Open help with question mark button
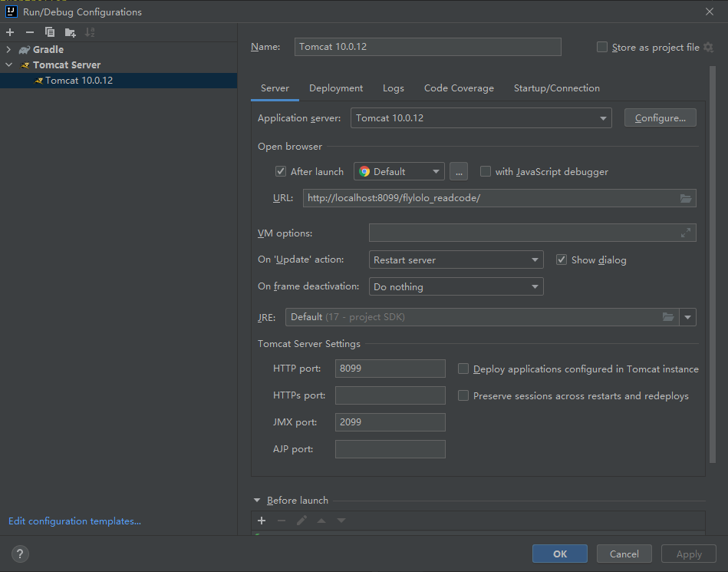Screen dimensions: 728x572 coord(20,554)
